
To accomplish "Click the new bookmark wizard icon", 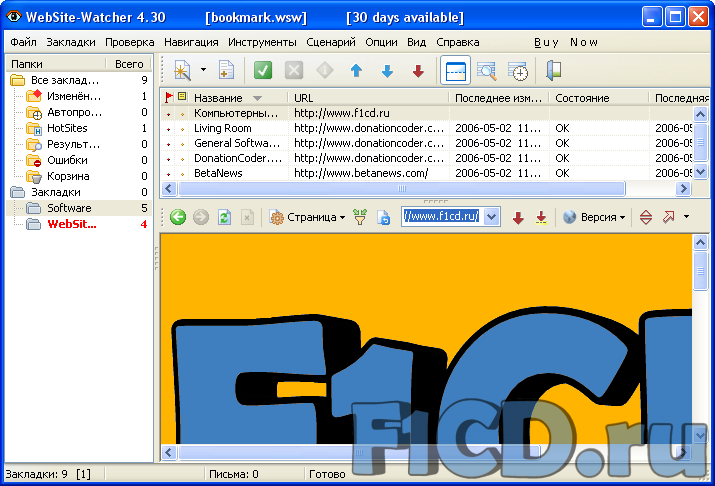I will tap(182, 71).
